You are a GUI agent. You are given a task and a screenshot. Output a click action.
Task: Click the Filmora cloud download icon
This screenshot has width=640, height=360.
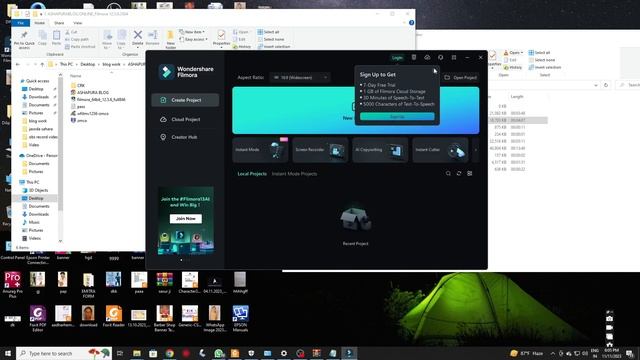pos(427,58)
